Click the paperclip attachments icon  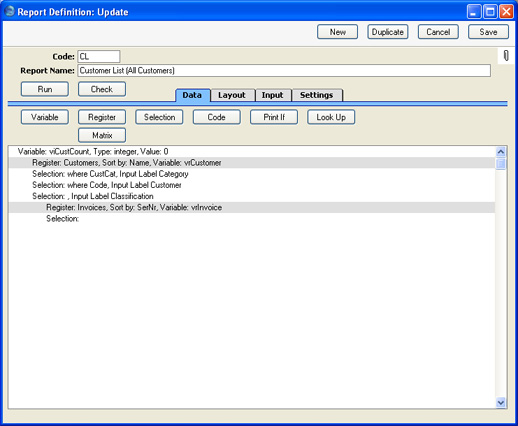point(506,56)
